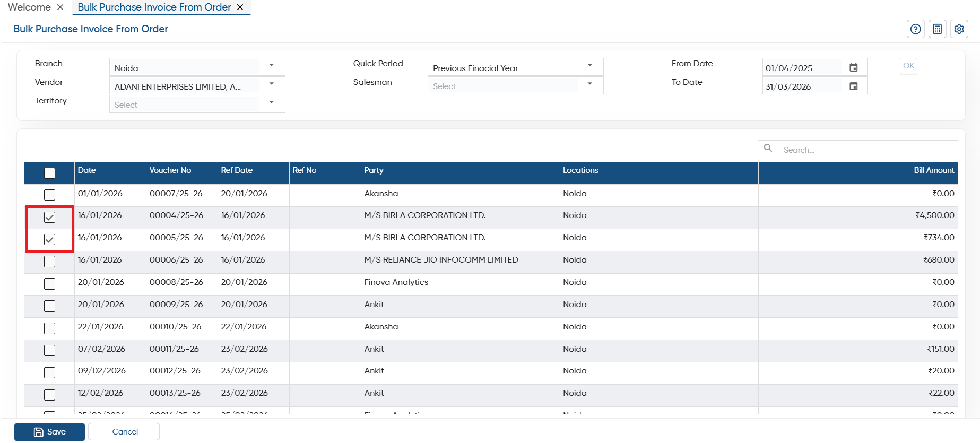Expand the Branch dropdown showing Noida
The height and width of the screenshot is (443, 980).
point(197,67)
